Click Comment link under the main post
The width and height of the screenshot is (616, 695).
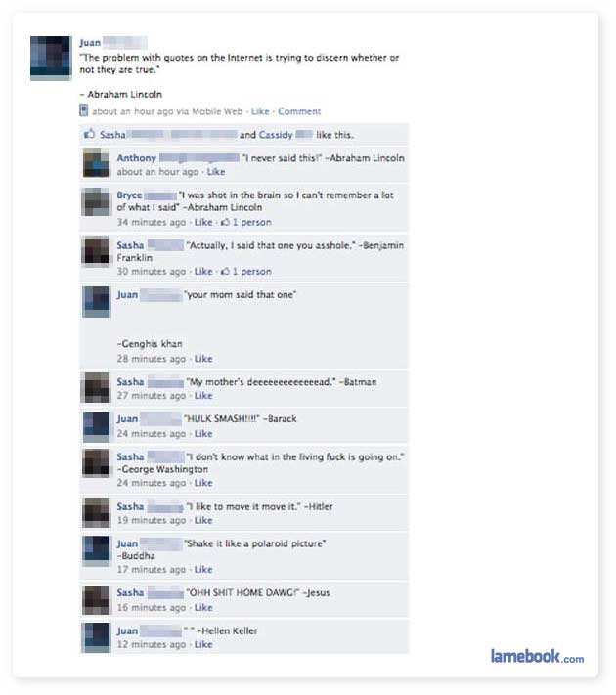[299, 111]
